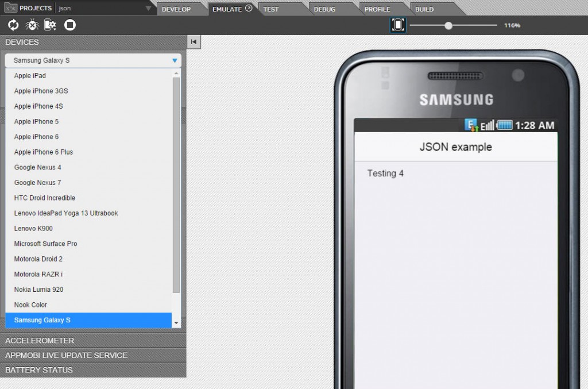Click the bug debug icon in toolbar
Image resolution: width=588 pixels, height=389 pixels.
click(32, 25)
